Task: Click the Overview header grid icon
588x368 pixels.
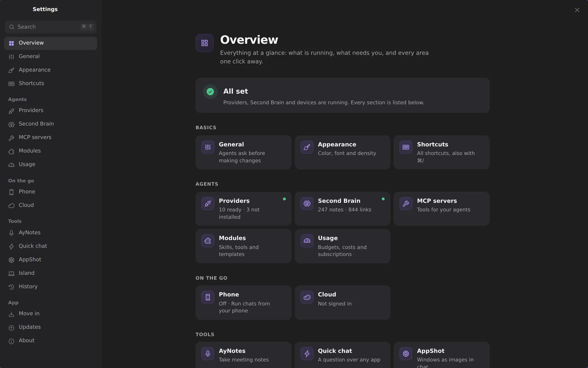Action: pos(204,43)
